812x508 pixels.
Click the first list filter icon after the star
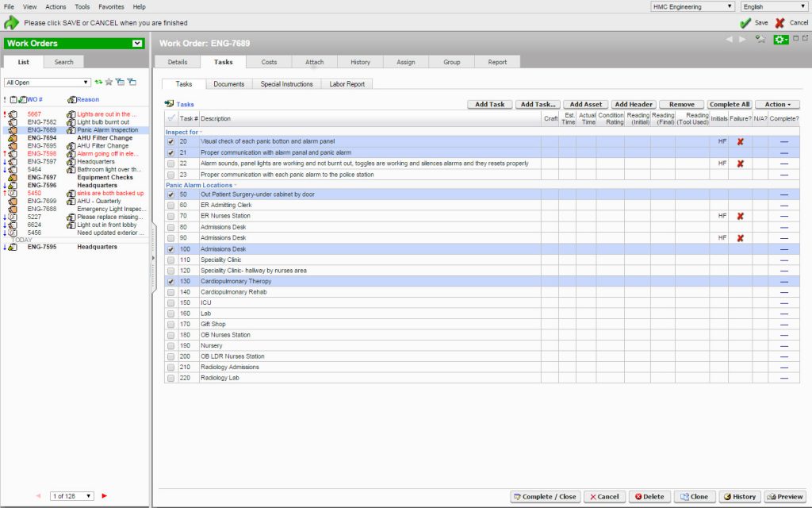[120, 82]
